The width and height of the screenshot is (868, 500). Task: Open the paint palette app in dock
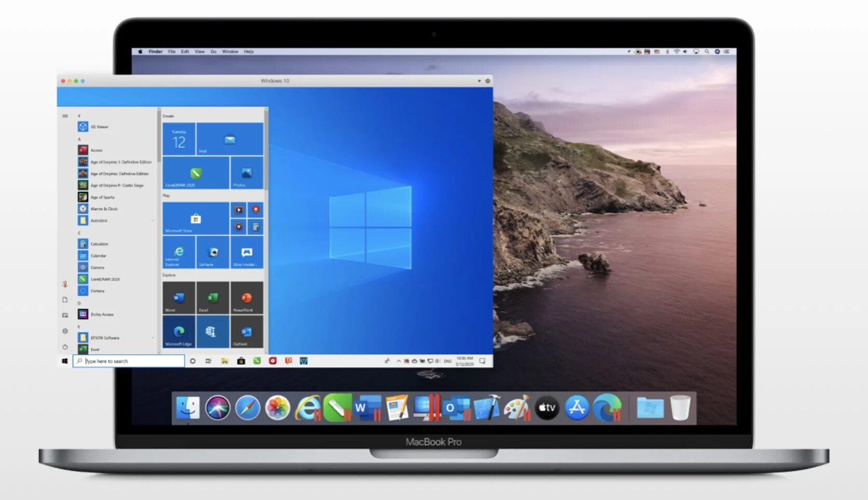(517, 408)
